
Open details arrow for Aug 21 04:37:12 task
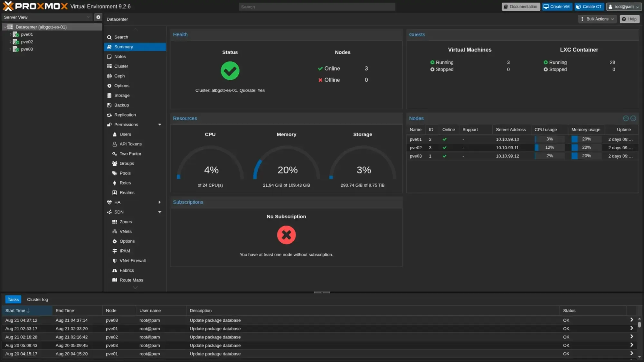point(631,320)
